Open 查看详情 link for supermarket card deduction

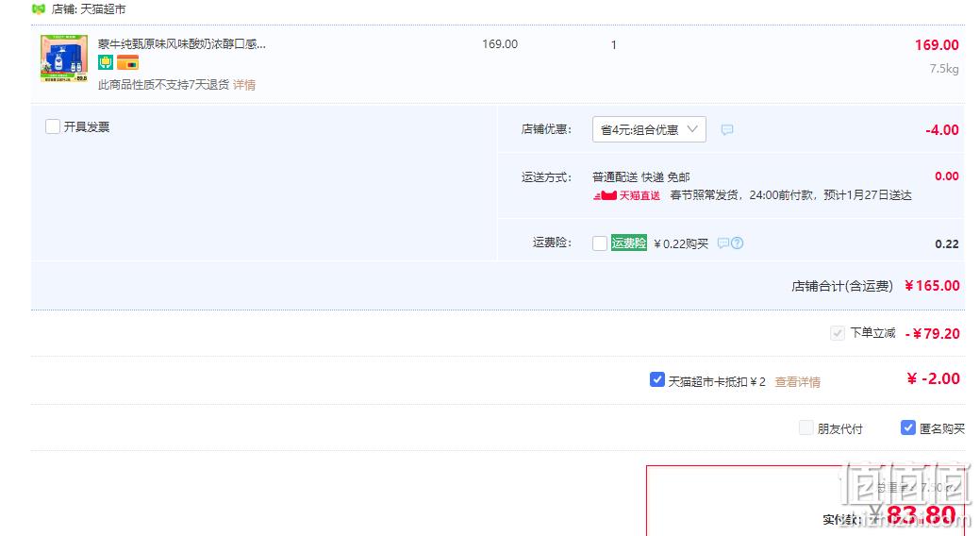pyautogui.click(x=798, y=381)
